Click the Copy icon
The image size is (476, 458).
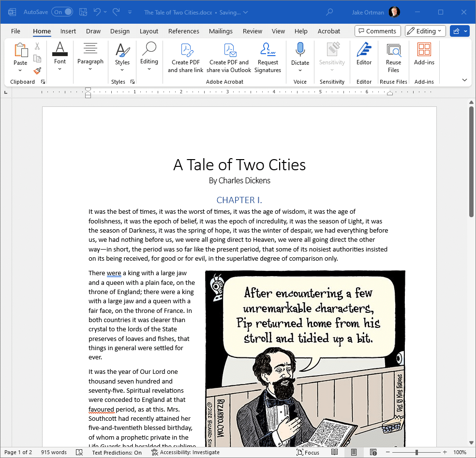click(37, 58)
